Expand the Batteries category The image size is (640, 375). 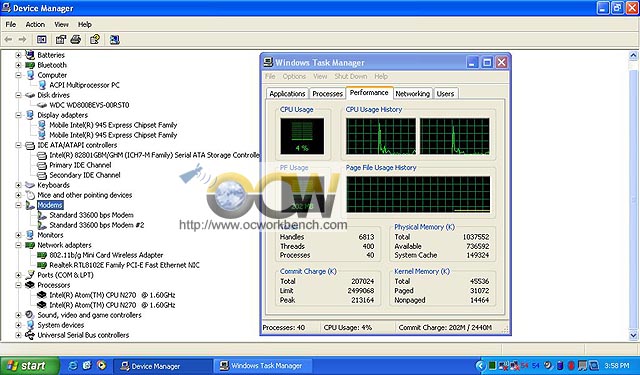click(18, 55)
